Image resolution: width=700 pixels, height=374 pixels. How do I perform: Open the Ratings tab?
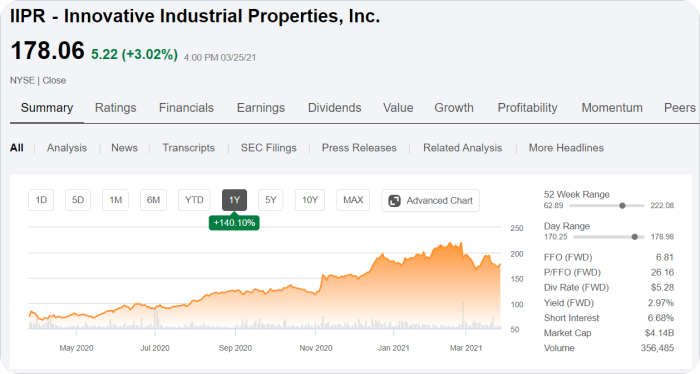click(x=116, y=108)
